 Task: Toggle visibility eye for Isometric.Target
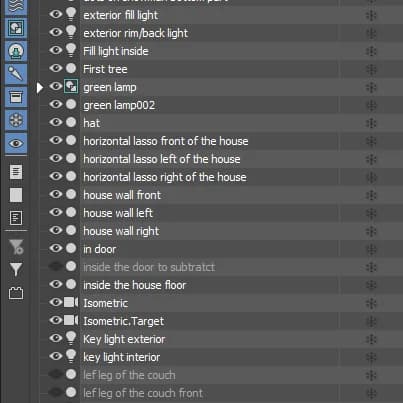(x=56, y=320)
